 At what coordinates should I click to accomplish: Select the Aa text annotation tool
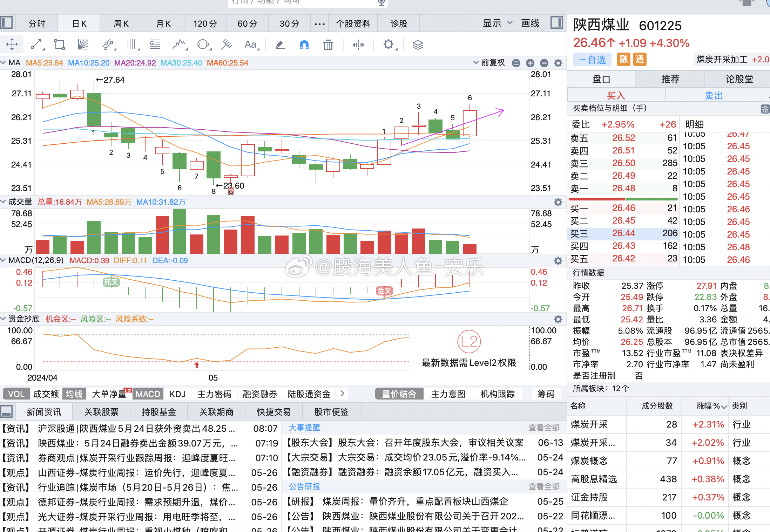coord(251,45)
